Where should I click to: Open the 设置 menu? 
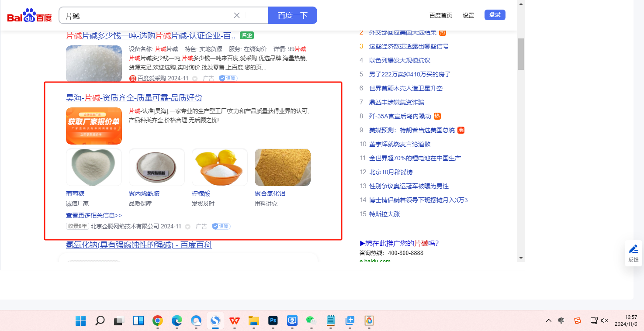[x=468, y=15]
